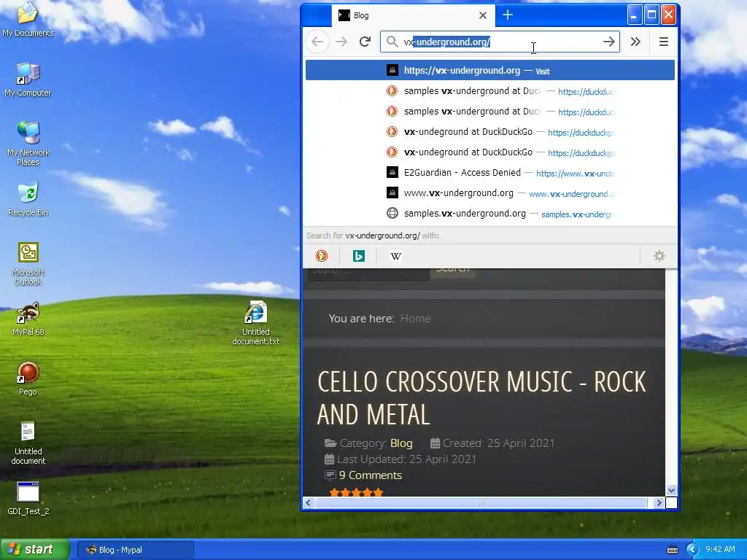Image resolution: width=747 pixels, height=560 pixels.
Task: Open a new tab with plus button
Action: pyautogui.click(x=508, y=15)
